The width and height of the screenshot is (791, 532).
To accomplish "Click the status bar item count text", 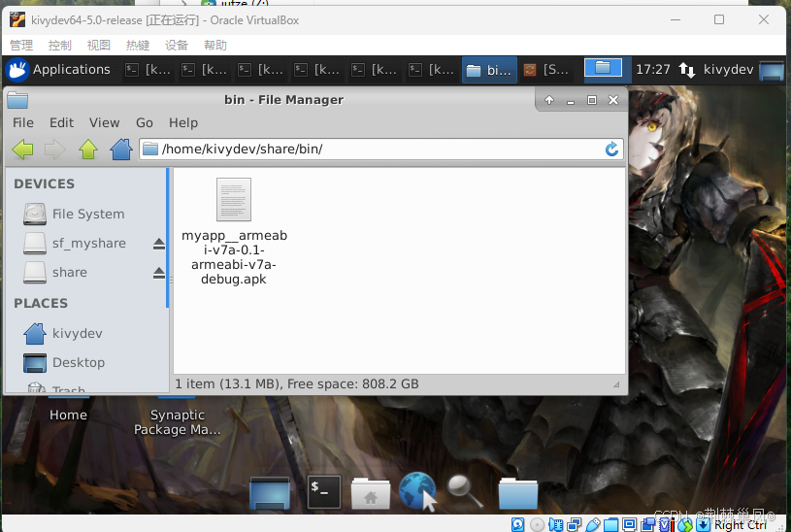I will tap(297, 384).
